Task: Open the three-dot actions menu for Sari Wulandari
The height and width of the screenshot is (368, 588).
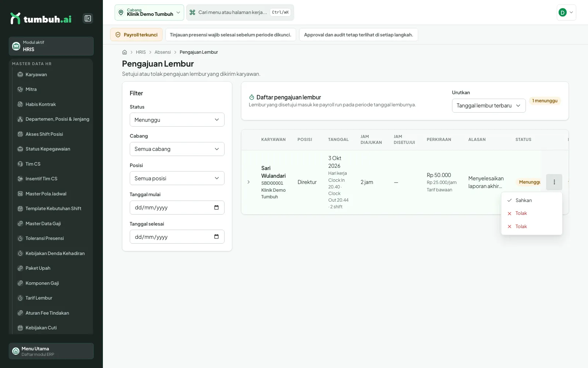Action: point(554,182)
